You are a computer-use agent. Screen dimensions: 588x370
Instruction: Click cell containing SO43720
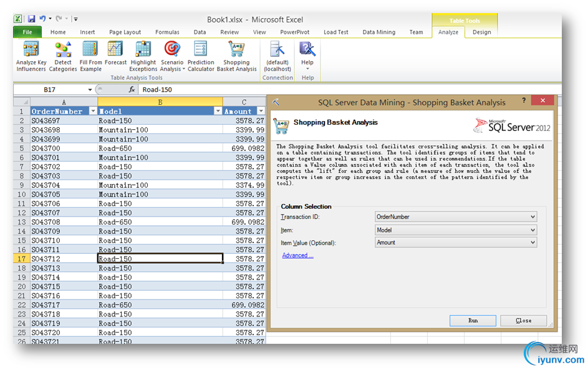(64, 333)
